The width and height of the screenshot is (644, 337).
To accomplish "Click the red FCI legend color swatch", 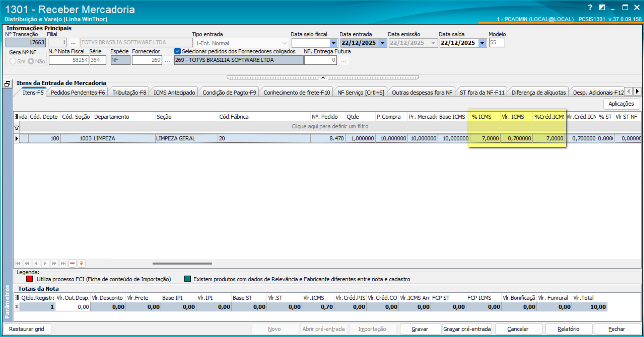I will tap(30, 279).
